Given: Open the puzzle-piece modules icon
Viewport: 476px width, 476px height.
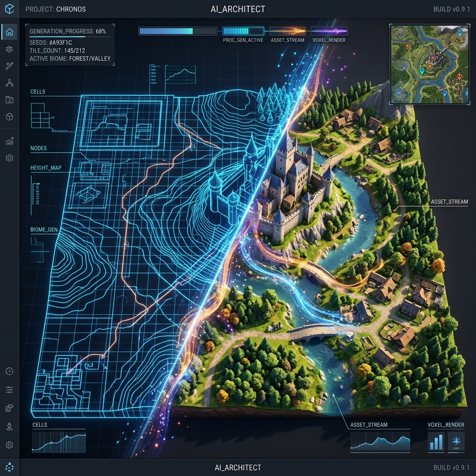Looking at the screenshot, I should click(x=9, y=408).
